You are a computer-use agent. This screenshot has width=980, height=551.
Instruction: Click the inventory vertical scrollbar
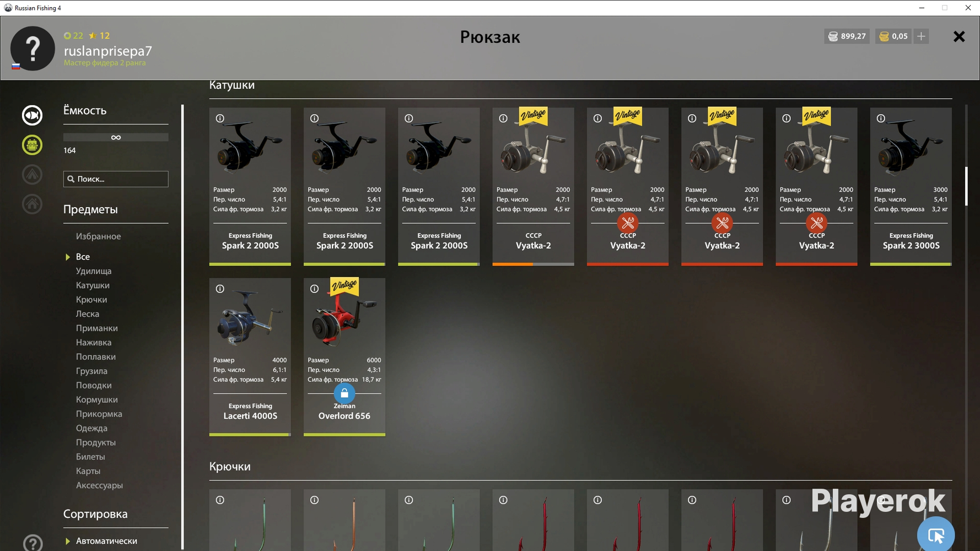click(966, 186)
